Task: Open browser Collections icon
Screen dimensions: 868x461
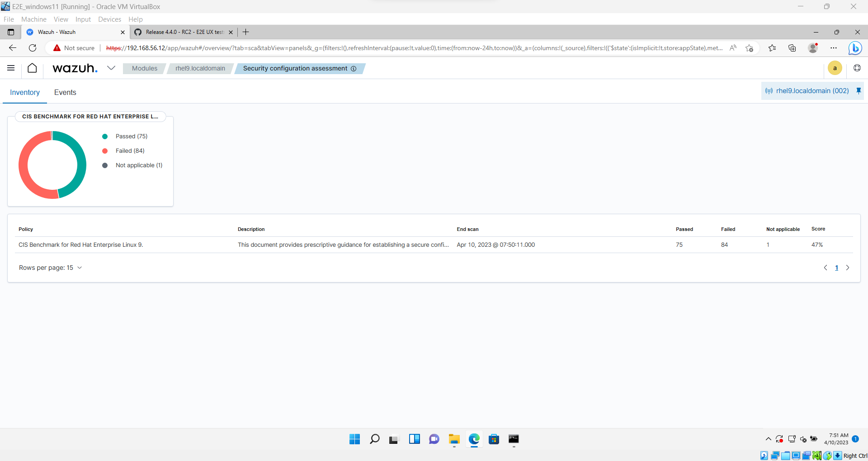Action: coord(792,48)
